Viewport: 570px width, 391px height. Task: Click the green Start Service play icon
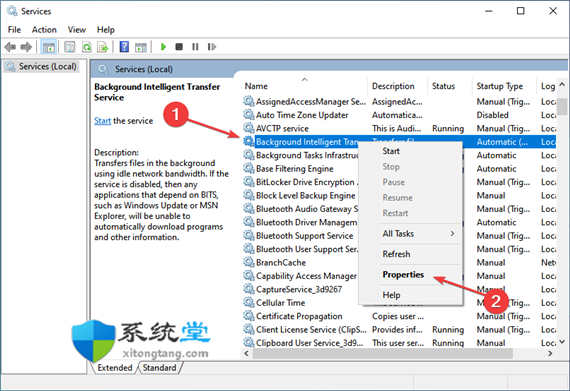click(163, 47)
